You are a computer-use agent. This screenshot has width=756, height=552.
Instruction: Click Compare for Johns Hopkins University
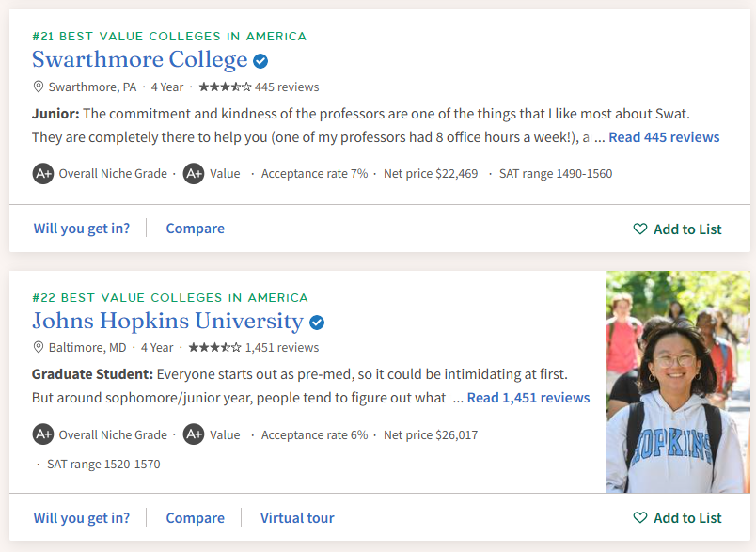coord(195,518)
